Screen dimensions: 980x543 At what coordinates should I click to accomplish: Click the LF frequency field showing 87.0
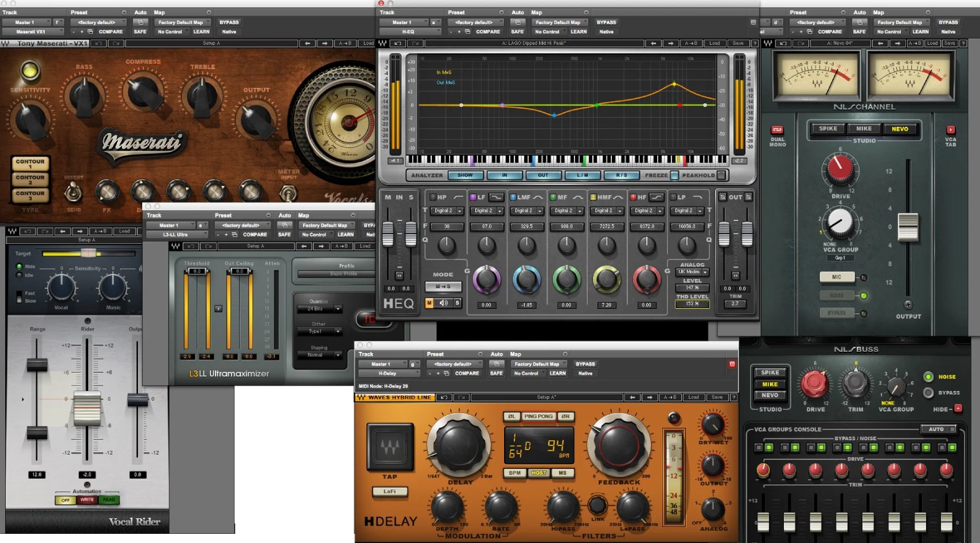tap(487, 226)
